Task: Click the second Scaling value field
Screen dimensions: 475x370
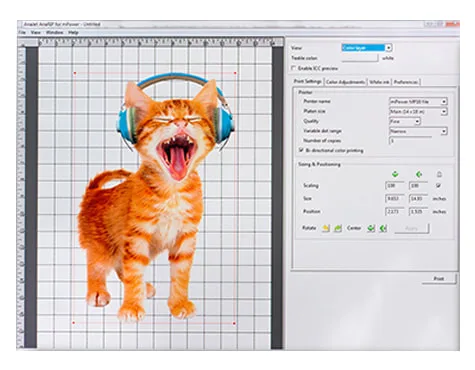Action: click(x=418, y=186)
